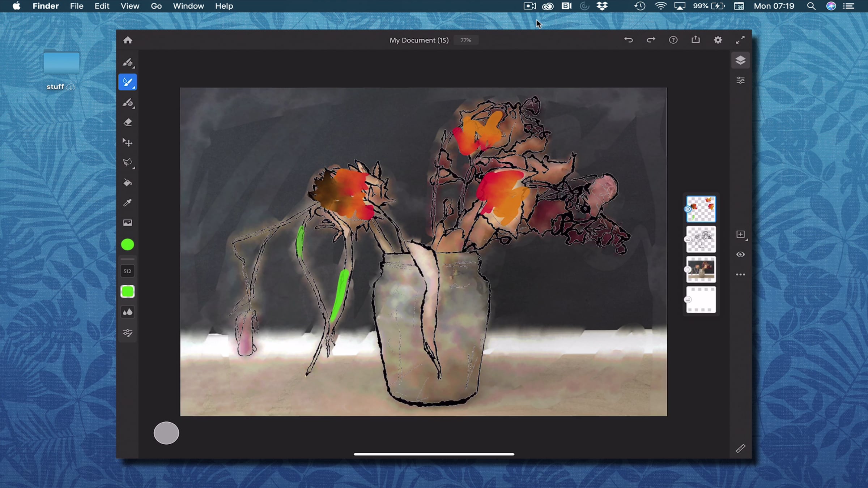Select the live watercolor brush tool
This screenshot has height=488, width=868.
(127, 82)
